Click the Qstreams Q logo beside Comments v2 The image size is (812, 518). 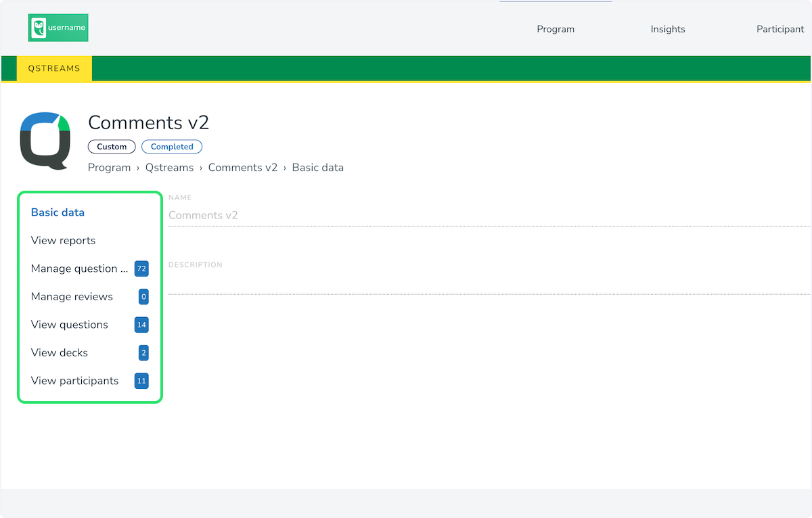pyautogui.click(x=45, y=140)
